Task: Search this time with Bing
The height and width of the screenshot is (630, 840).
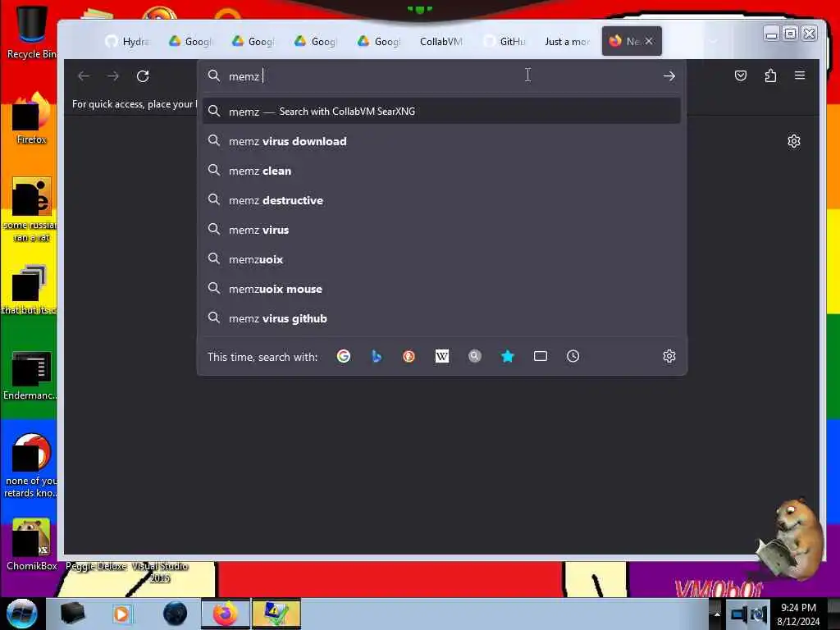Action: pos(376,356)
